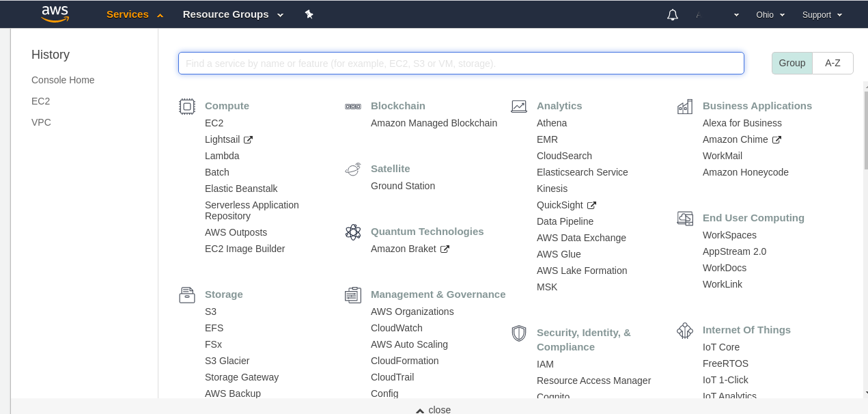Open the Support menu

(x=822, y=15)
